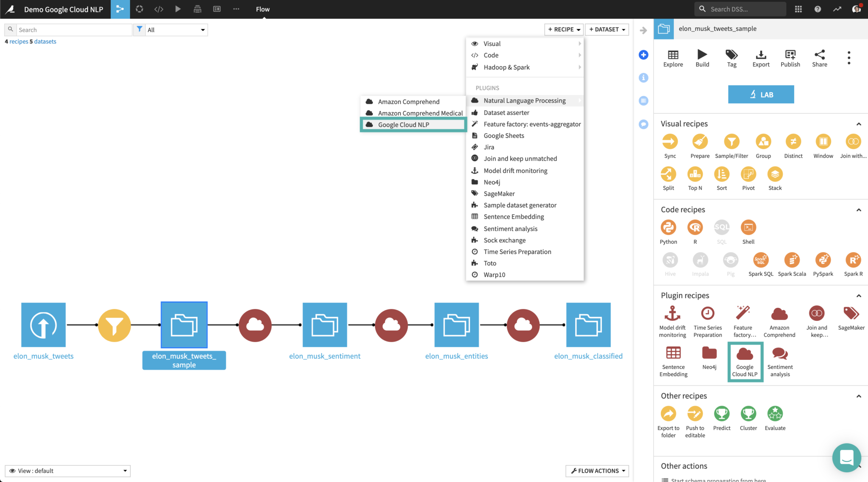868x482 pixels.
Task: Open FLOW ACTIONS at the bottom right
Action: coord(597,471)
